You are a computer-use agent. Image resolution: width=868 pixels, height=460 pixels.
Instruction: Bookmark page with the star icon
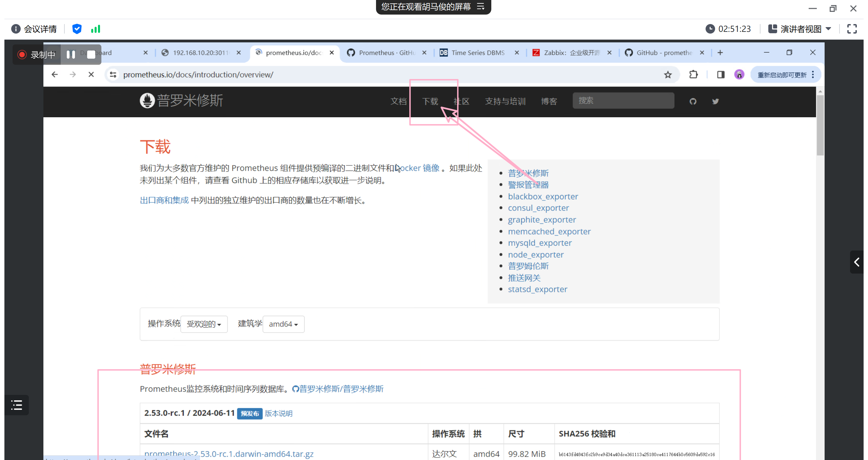click(668, 75)
